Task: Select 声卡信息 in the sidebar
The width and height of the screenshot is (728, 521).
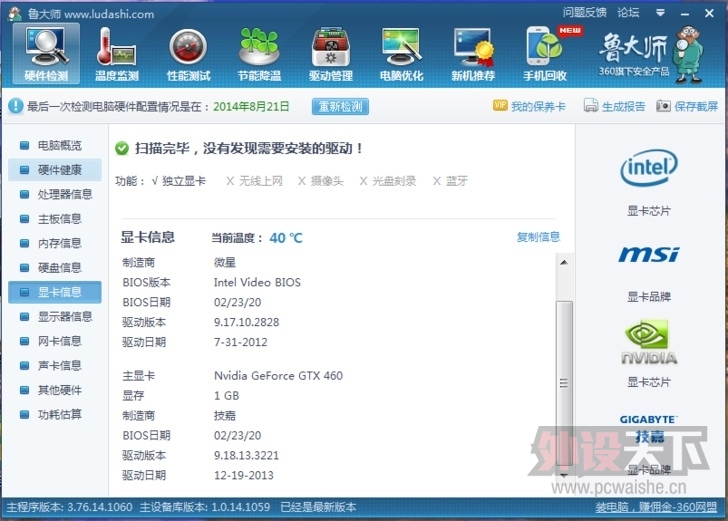Action: tap(55, 365)
